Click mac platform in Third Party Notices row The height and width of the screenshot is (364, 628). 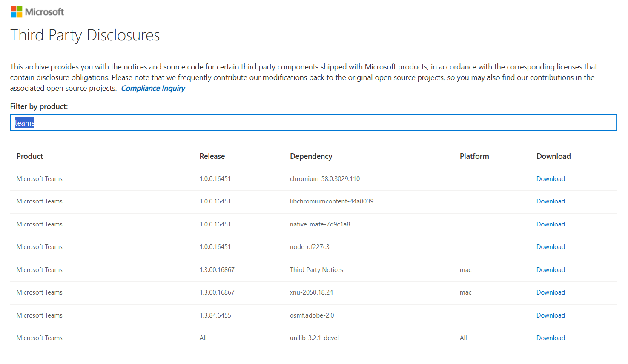click(x=466, y=270)
